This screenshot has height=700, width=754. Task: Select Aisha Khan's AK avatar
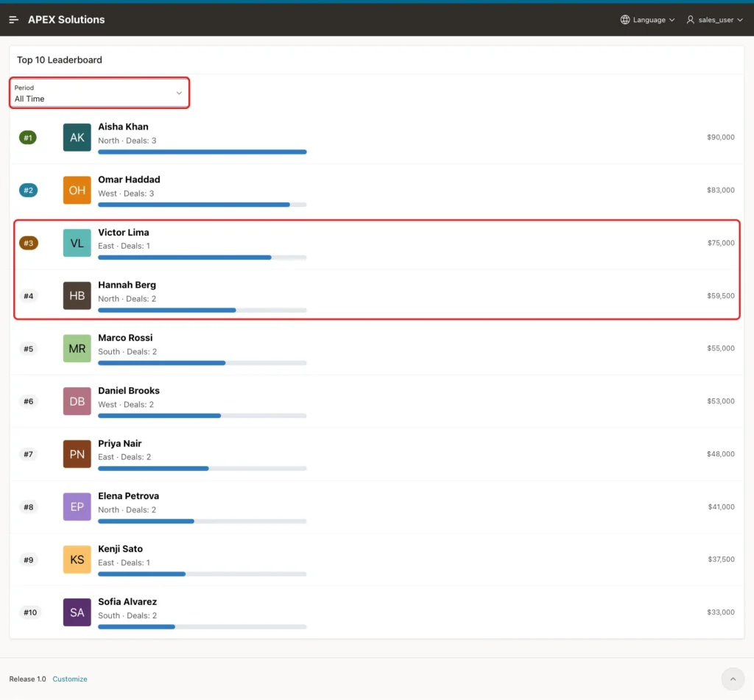coord(77,138)
